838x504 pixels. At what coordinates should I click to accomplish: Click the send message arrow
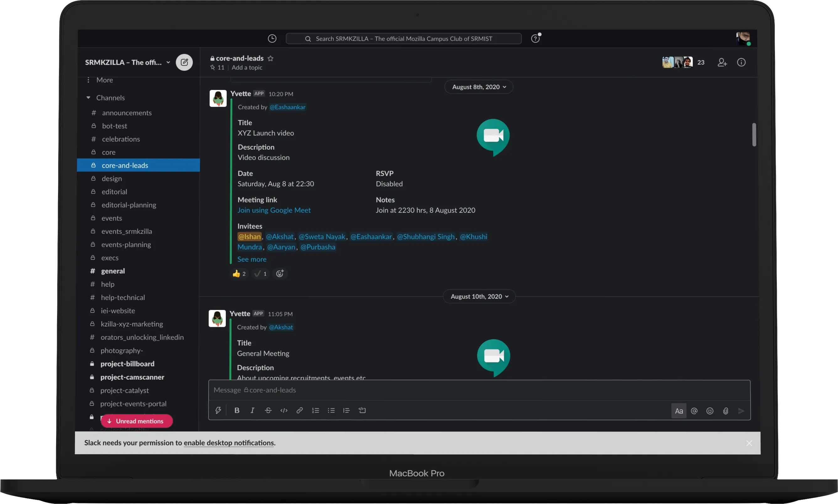click(741, 411)
